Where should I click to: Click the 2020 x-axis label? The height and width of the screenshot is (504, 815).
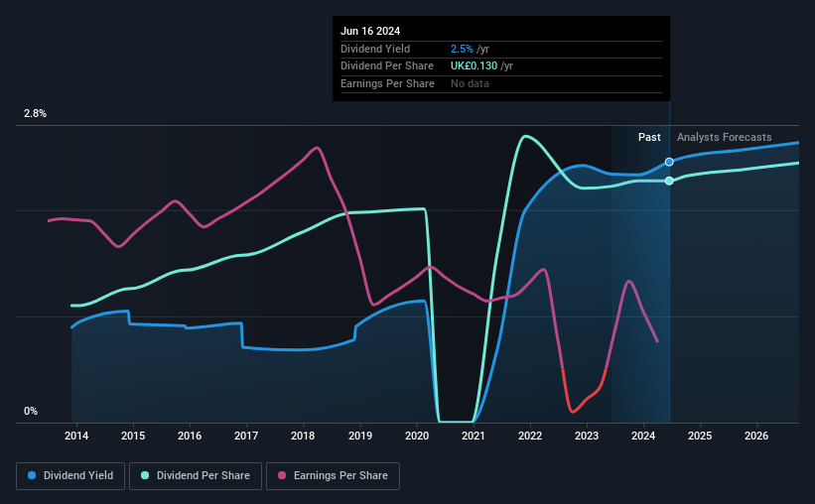(417, 436)
